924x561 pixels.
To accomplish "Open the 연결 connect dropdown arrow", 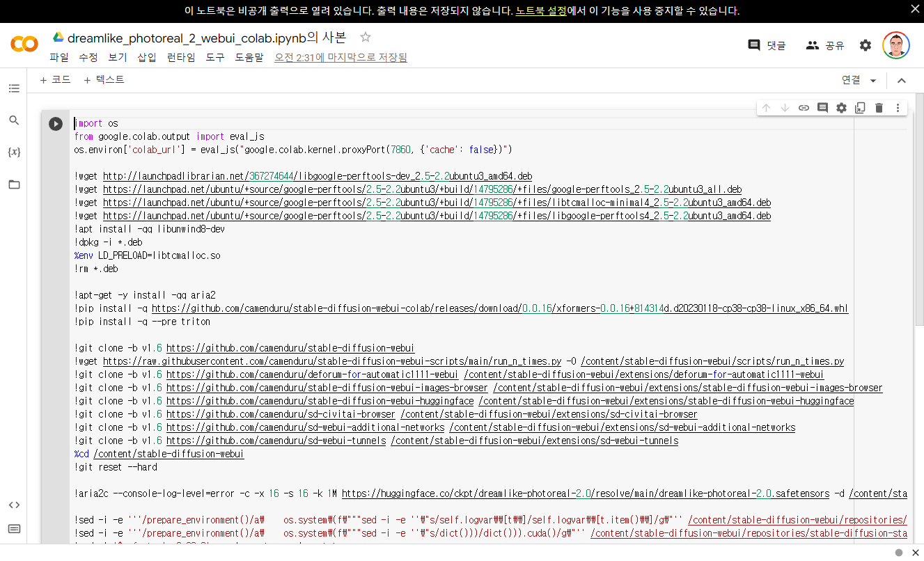I will tap(873, 81).
